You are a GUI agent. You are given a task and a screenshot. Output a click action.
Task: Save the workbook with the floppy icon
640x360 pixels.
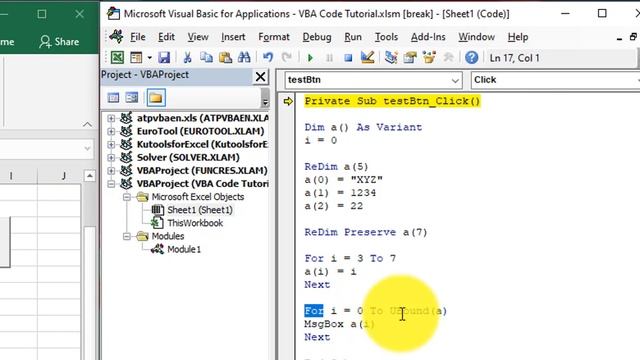(164, 58)
